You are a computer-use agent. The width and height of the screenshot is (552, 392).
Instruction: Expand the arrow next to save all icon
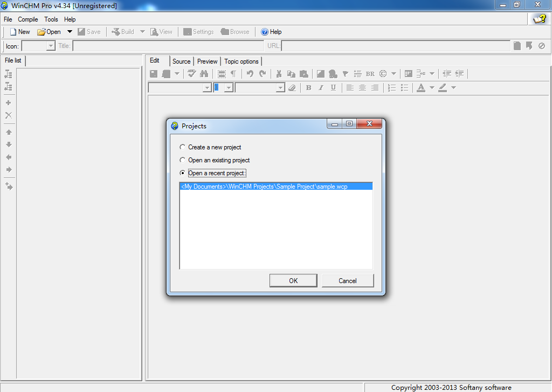[177, 74]
